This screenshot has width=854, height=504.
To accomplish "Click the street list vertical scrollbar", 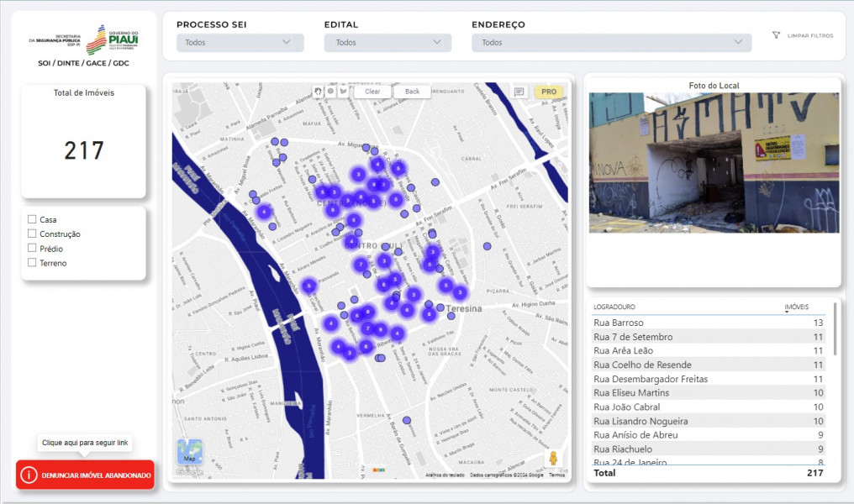I will click(x=835, y=329).
